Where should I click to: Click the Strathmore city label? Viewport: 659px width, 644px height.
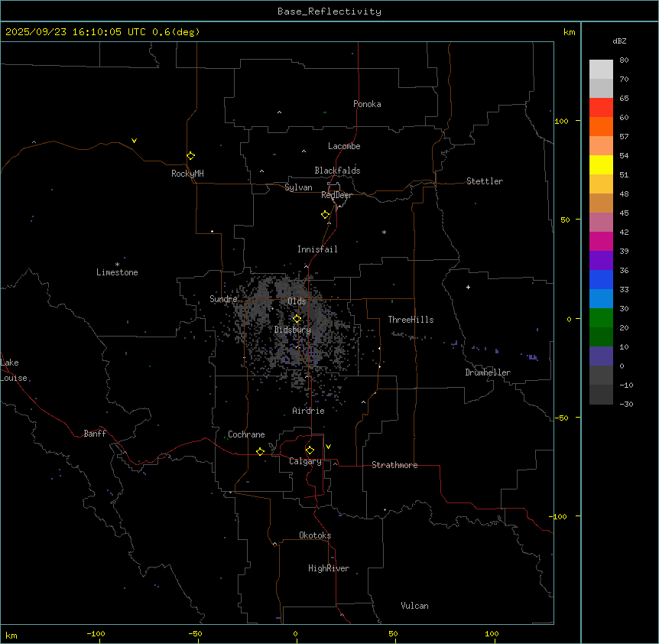394,465
